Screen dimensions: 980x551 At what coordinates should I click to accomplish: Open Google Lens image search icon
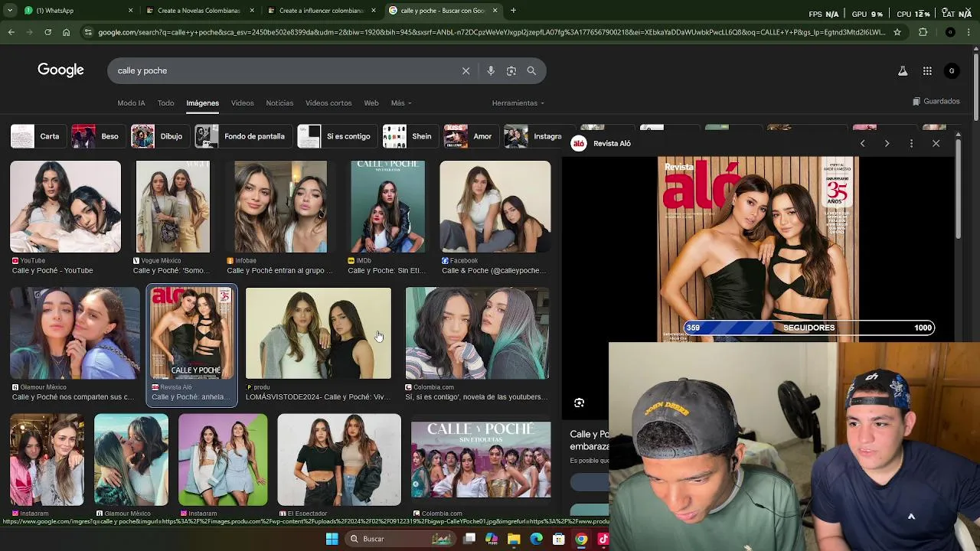[x=511, y=70]
